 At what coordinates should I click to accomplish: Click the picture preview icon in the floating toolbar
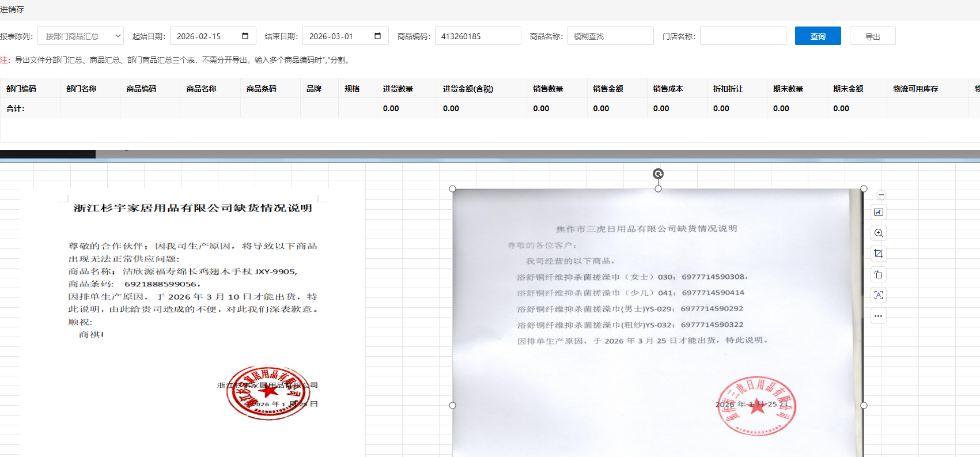878,212
